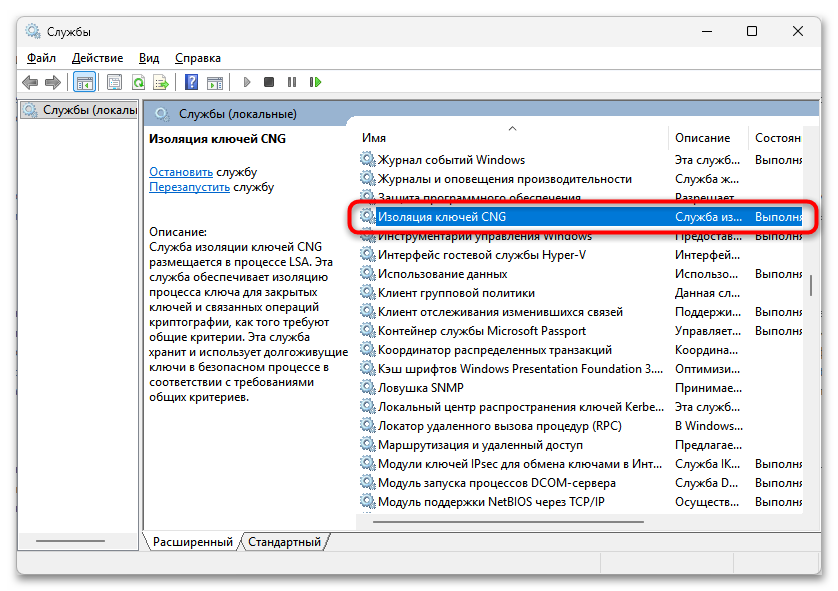Click gear icon of Интерфейс гостевой службы Hyper-V
838x591 pixels.
click(367, 254)
